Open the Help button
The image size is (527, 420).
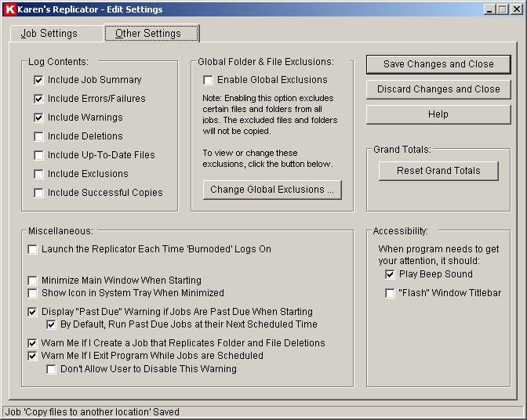pos(438,114)
